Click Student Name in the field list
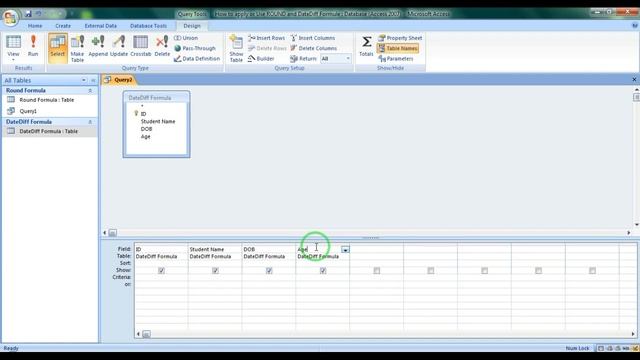640x360 pixels. pyautogui.click(x=158, y=121)
